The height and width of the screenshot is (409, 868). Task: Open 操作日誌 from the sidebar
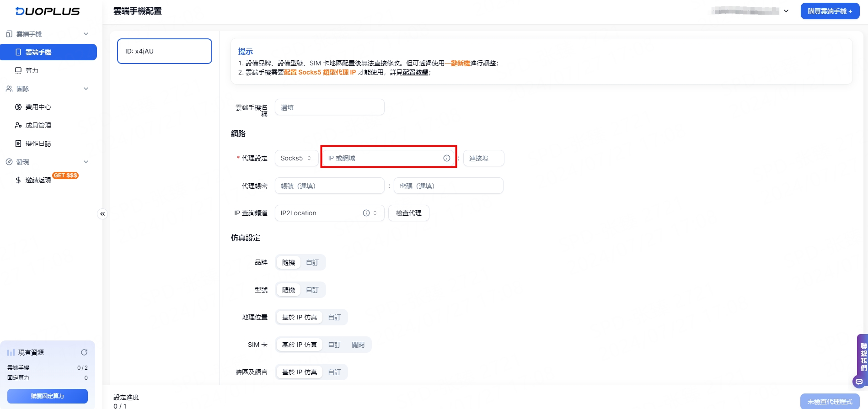38,143
